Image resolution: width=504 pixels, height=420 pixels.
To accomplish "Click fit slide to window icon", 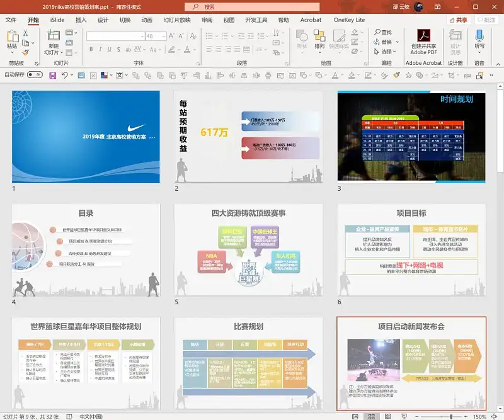I will pos(495,416).
